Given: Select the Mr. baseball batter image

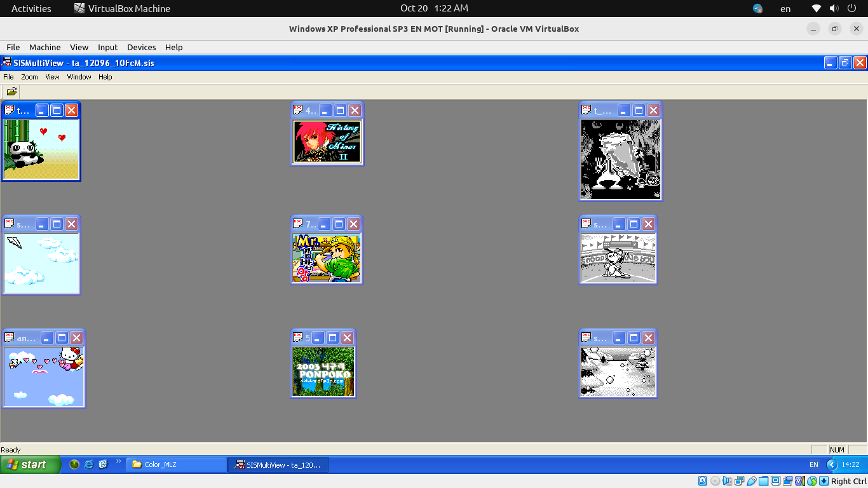Looking at the screenshot, I should pos(327,258).
